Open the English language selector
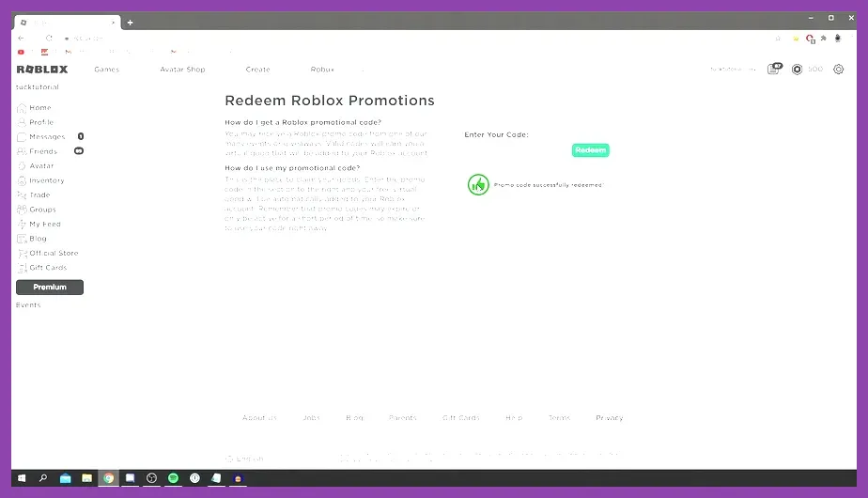868x498 pixels. click(244, 459)
